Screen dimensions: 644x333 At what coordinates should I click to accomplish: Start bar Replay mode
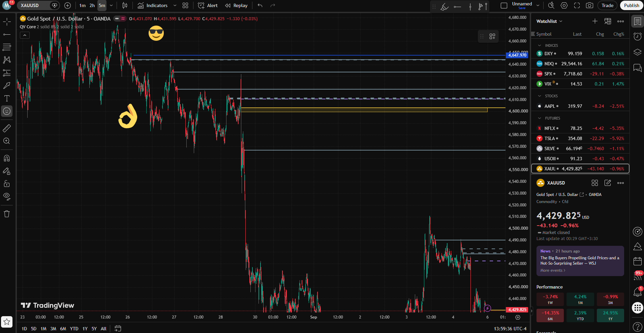pos(236,5)
